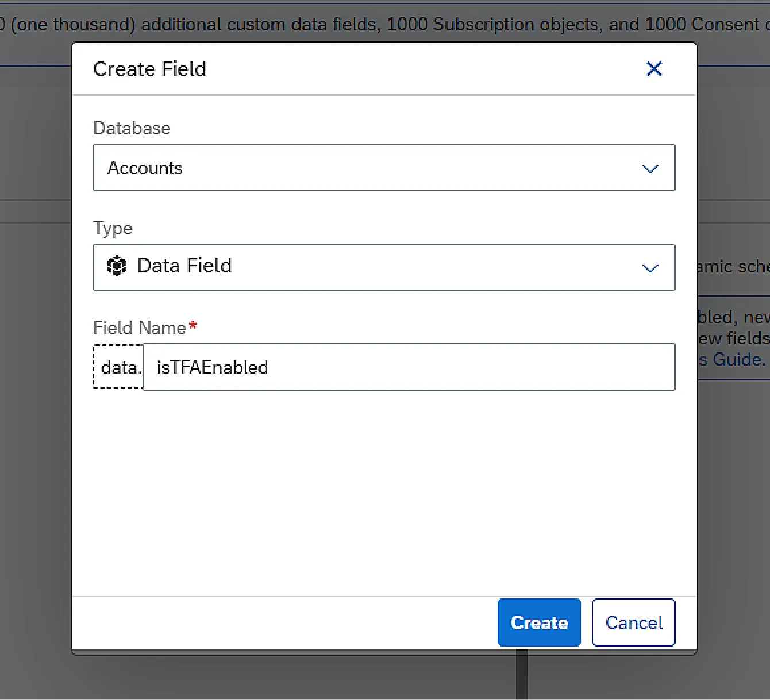Click the dark vertical bar below dialog
Viewport: 770px width, 700px height.
click(522, 677)
